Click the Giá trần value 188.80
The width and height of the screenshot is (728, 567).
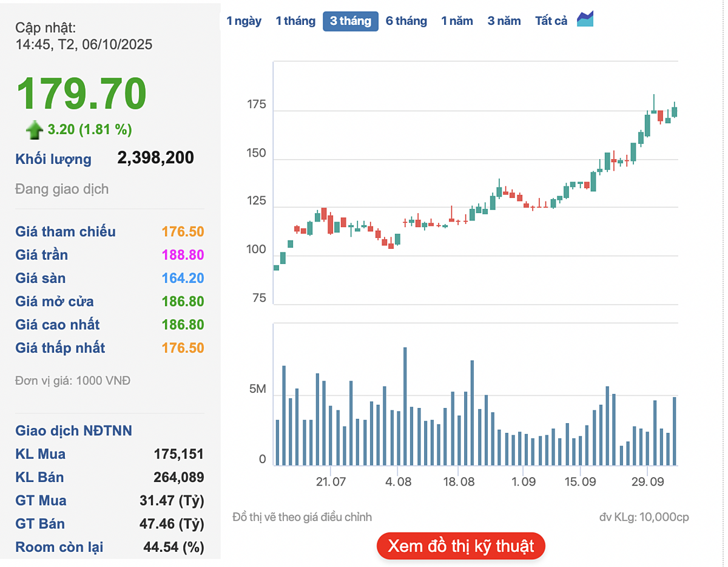click(x=183, y=255)
